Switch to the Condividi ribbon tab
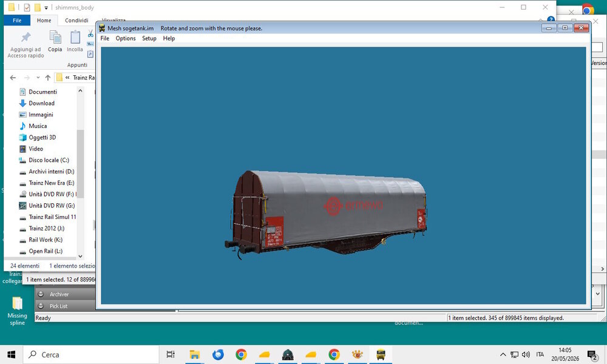Viewport: 607px width, 364px height. coord(76,21)
